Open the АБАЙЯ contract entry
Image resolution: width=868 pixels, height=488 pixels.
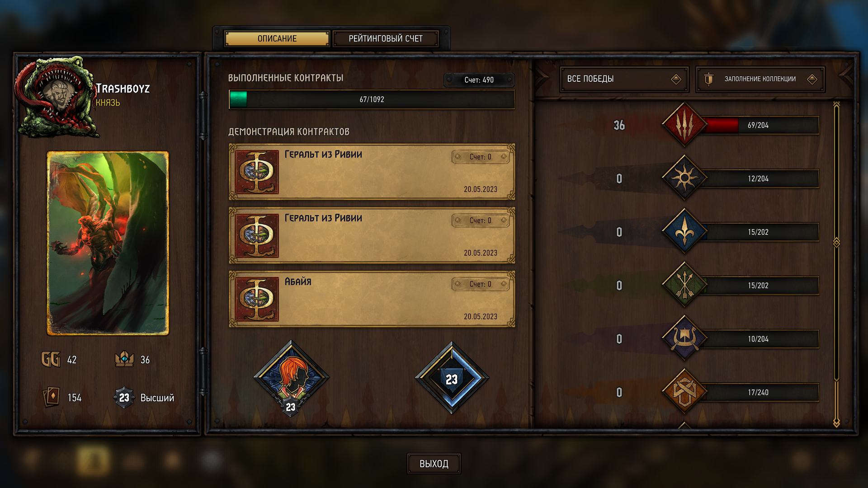pyautogui.click(x=372, y=299)
